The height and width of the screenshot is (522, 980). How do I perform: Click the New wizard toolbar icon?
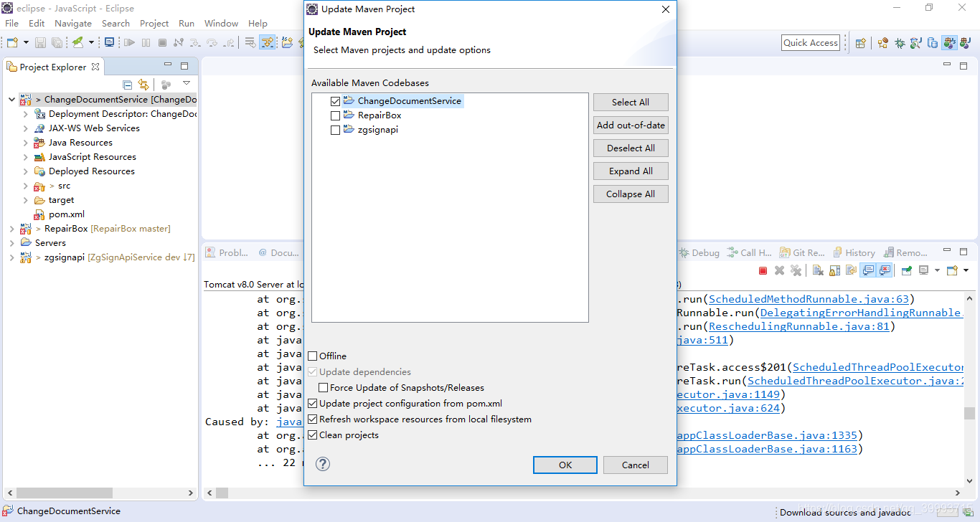click(x=12, y=42)
